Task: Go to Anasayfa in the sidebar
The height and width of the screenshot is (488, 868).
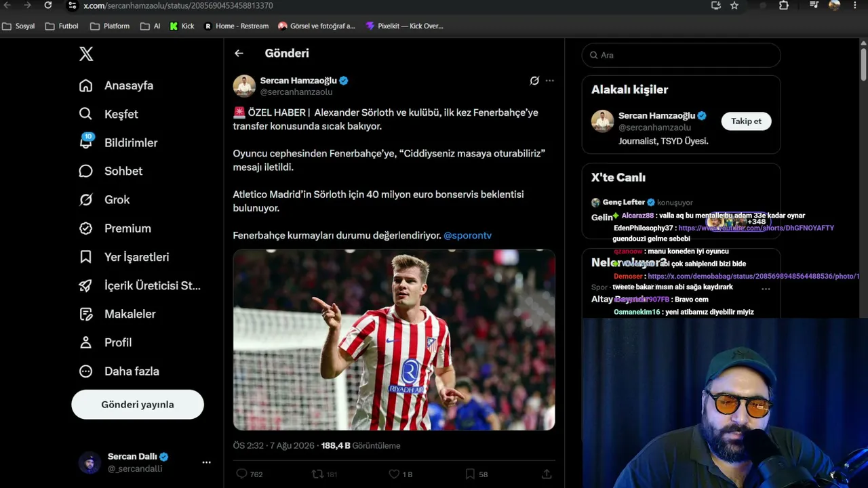Action: (116, 85)
